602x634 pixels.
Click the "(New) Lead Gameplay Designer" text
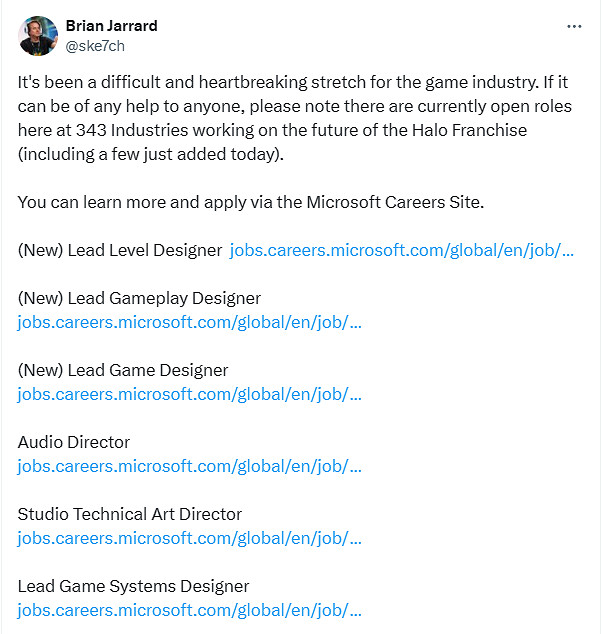point(139,298)
